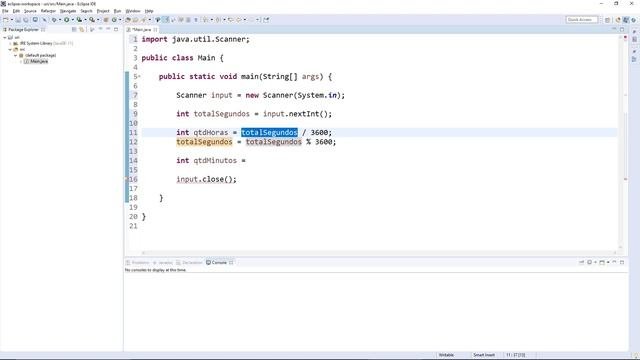Open the new console view dropdown
The width and height of the screenshot is (640, 360).
608,262
